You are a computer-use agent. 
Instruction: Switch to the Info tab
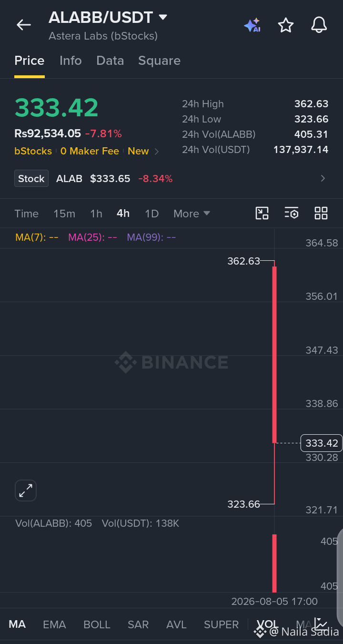(71, 61)
